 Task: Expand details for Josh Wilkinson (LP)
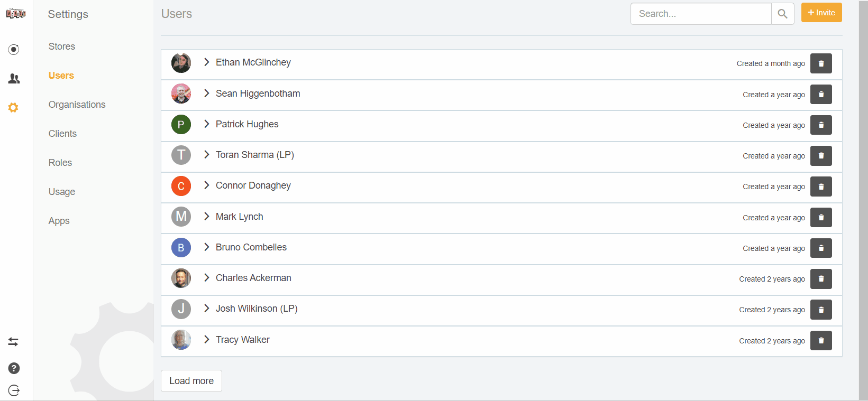coord(206,309)
